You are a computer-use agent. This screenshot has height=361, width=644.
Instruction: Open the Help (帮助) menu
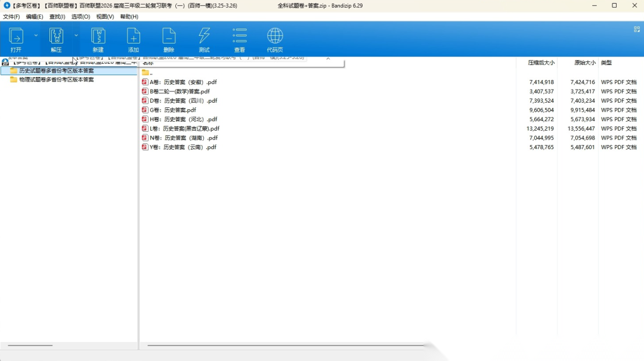pyautogui.click(x=129, y=17)
